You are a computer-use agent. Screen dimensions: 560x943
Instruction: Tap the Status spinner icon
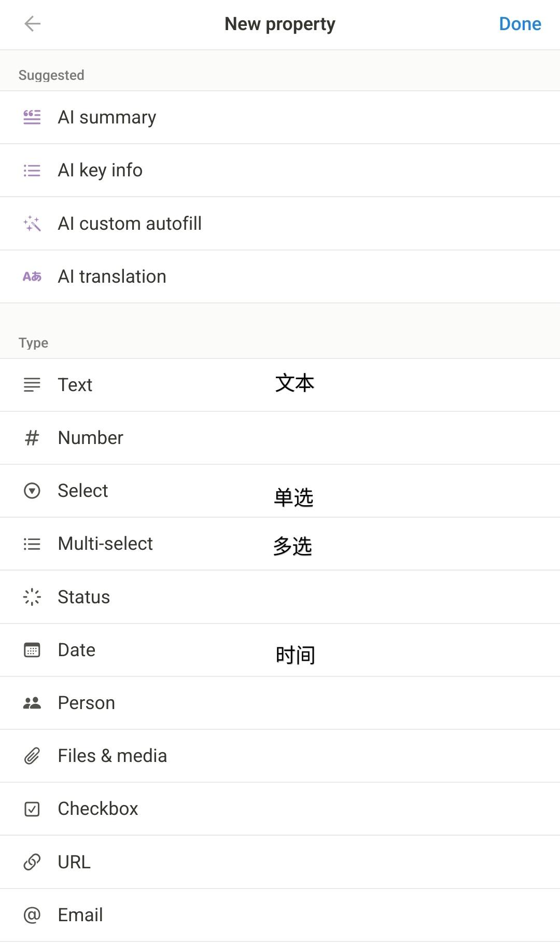coord(32,597)
